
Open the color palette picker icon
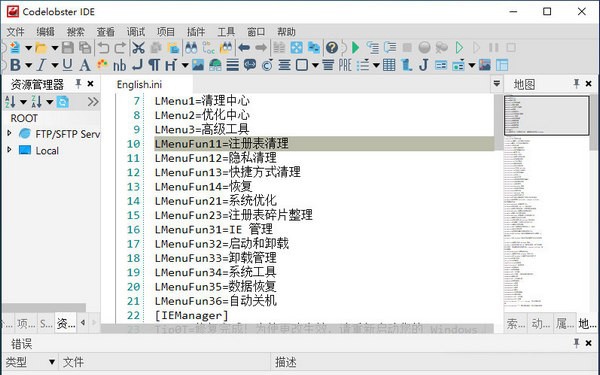[102, 64]
